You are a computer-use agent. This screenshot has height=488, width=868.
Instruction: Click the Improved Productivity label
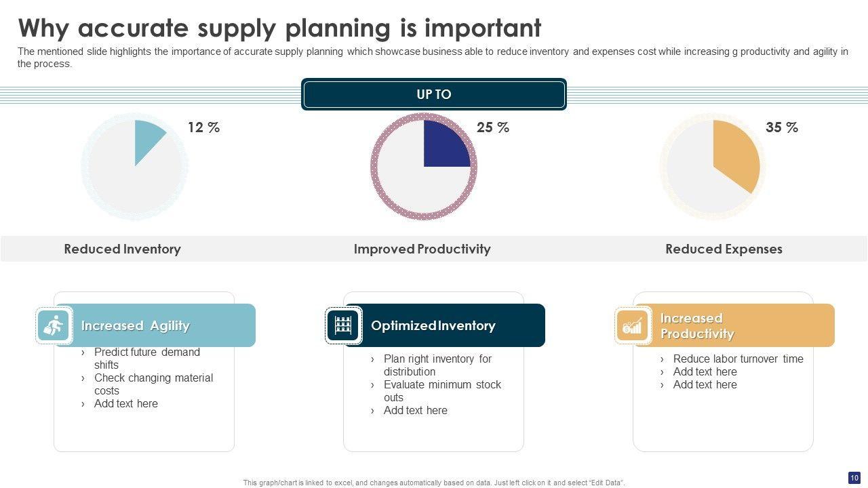point(422,249)
